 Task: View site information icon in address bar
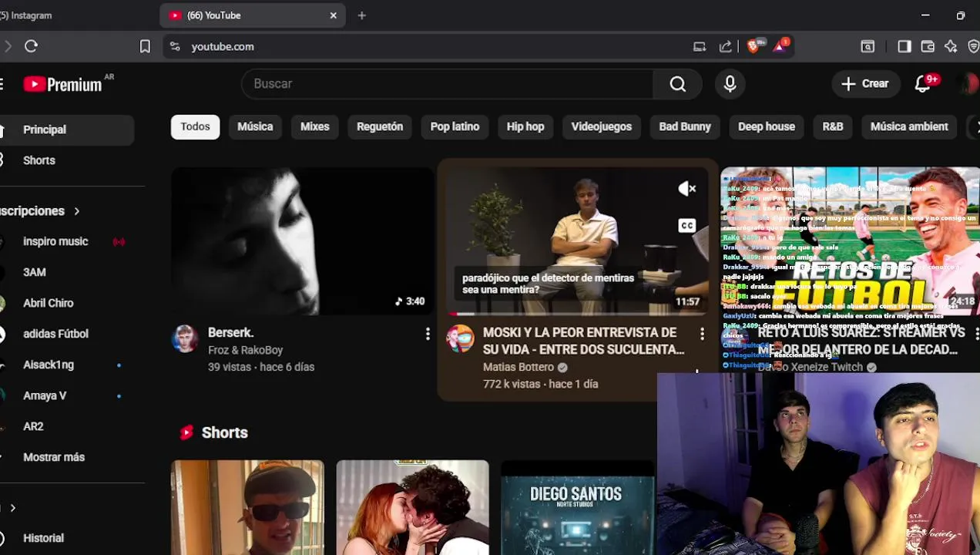[175, 46]
